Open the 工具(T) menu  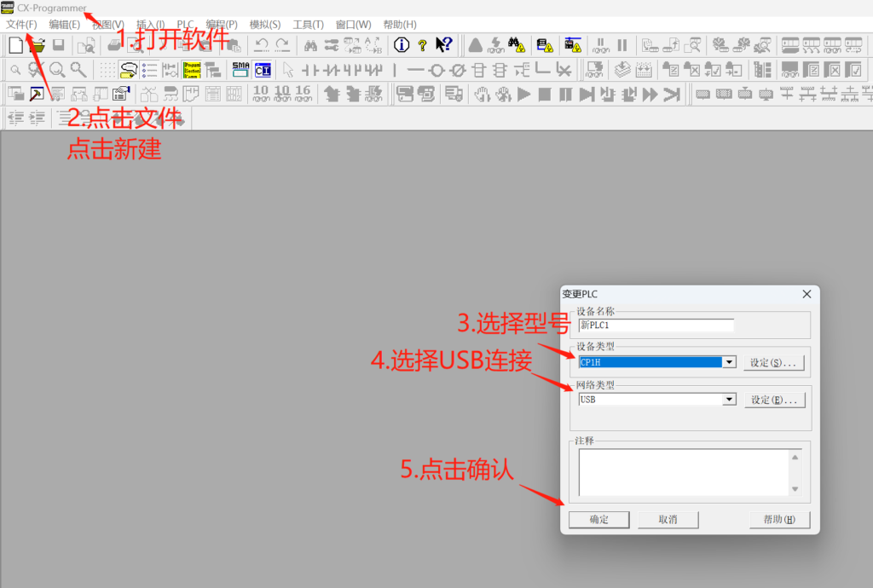(308, 25)
